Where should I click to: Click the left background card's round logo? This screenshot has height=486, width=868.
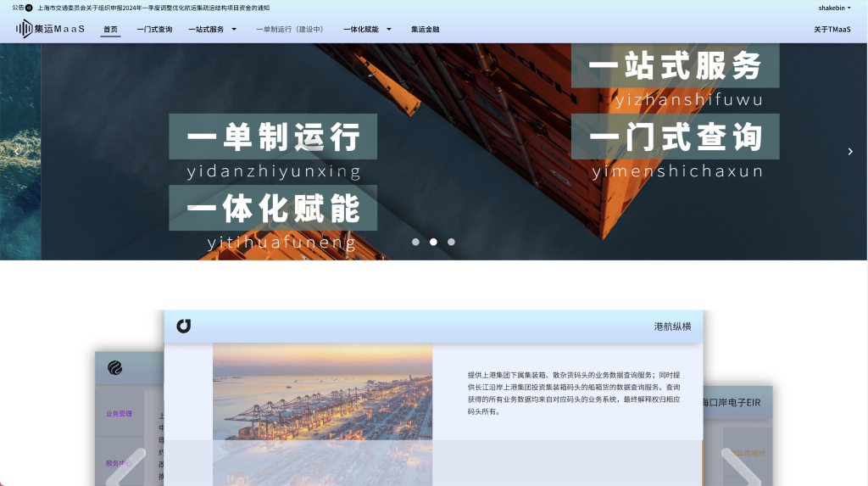click(114, 367)
